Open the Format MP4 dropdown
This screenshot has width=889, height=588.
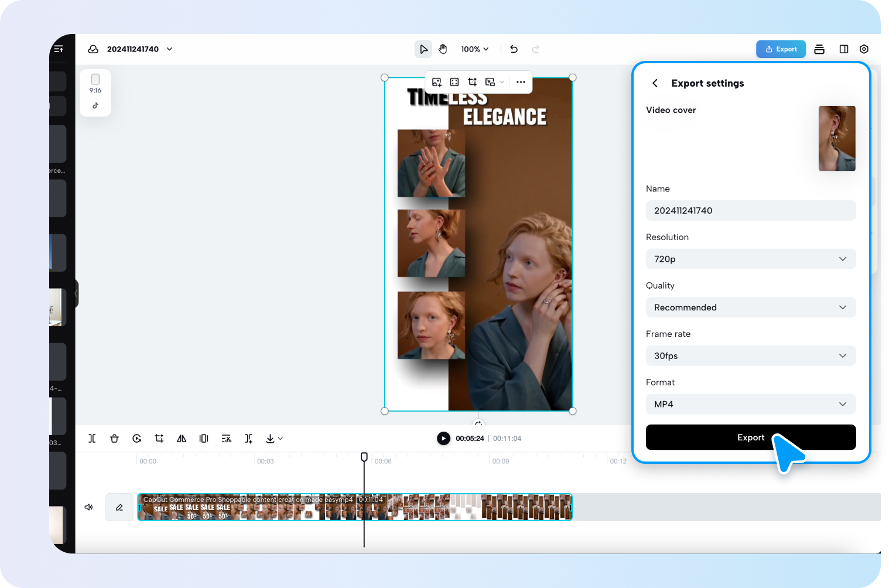(751, 404)
